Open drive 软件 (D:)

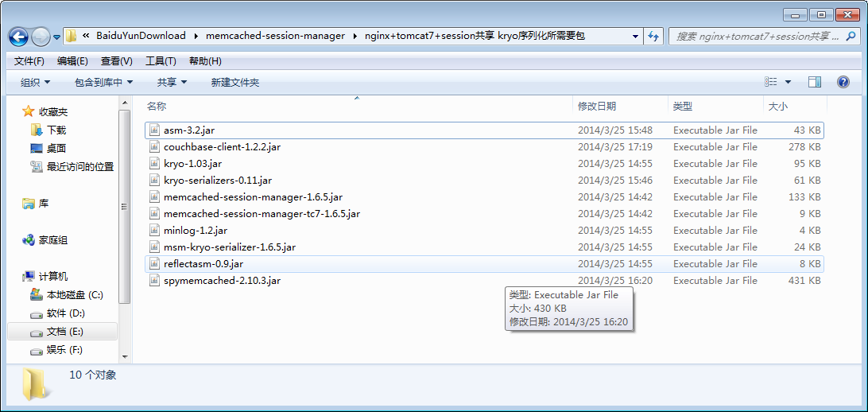65,313
